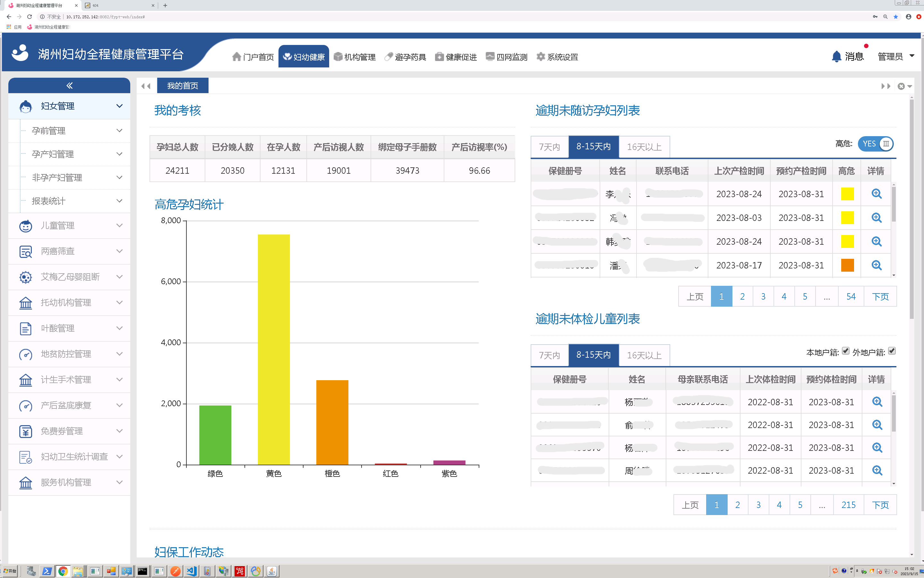Expand 两癌筛查 with its chevron
Screen dimensions: 924x578
point(119,251)
